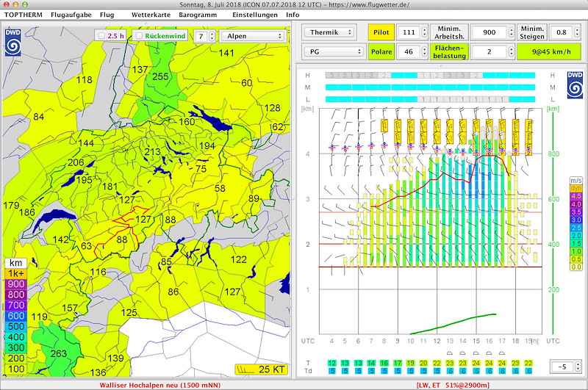The image size is (588, 390).
Task: Click the yellow Pilot button
Action: pos(381,32)
